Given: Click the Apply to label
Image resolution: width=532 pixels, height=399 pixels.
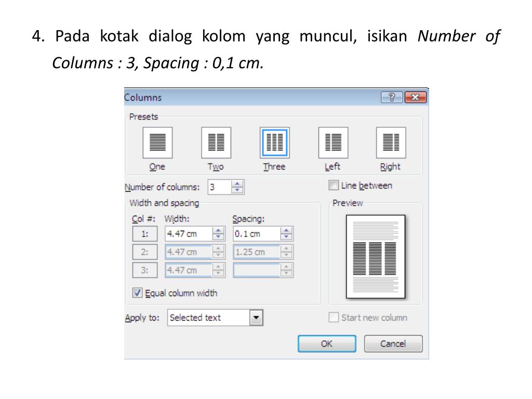Looking at the screenshot, I should pos(142,318).
